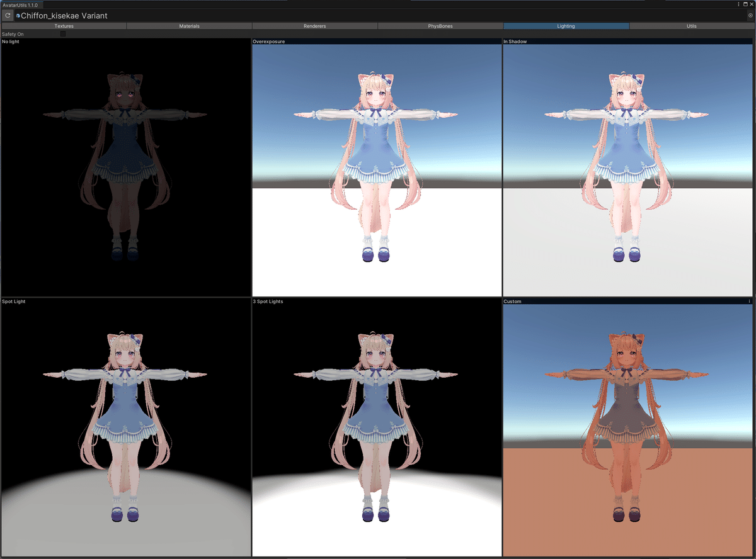Select the Lighting tab
Screen dimensions: 756x559
[x=566, y=26]
